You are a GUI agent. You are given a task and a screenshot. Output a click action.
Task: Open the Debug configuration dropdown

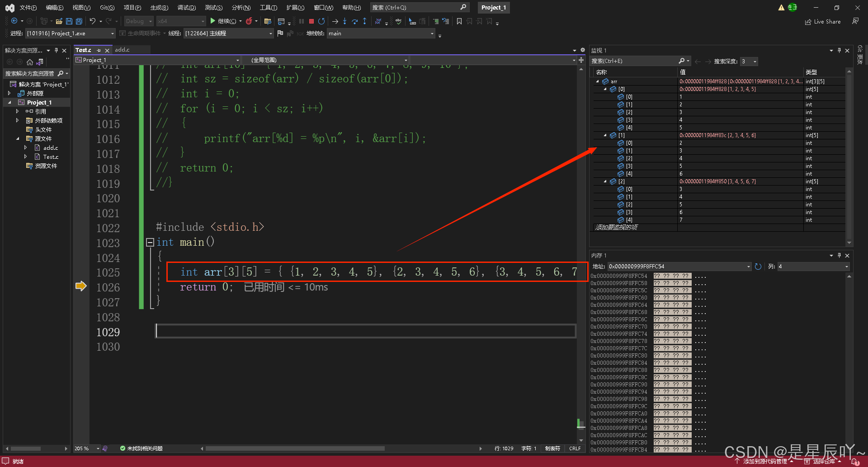pyautogui.click(x=138, y=21)
